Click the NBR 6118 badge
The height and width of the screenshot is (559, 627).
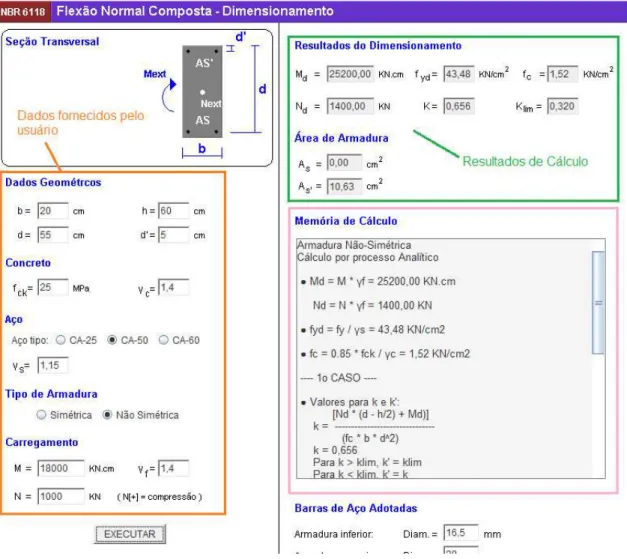pyautogui.click(x=24, y=11)
